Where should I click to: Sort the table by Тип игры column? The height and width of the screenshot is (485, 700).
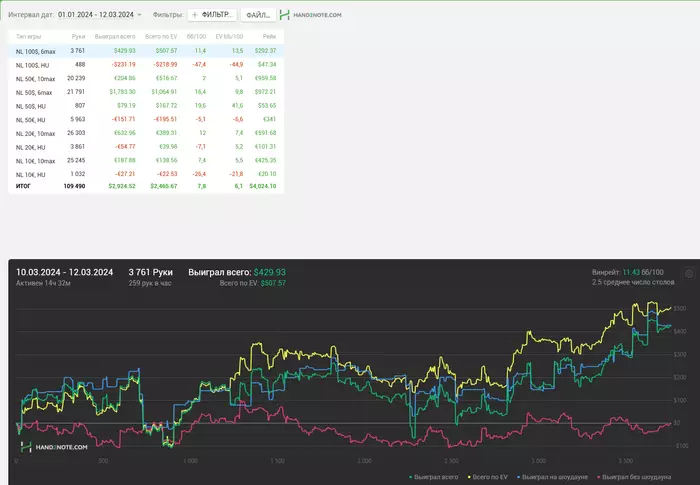coord(30,36)
